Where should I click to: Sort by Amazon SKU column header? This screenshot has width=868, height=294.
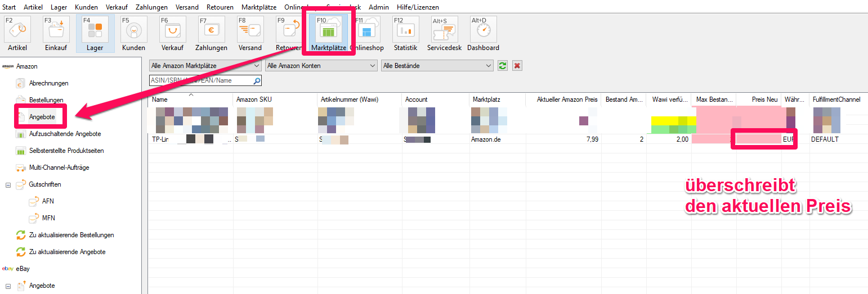(x=275, y=99)
